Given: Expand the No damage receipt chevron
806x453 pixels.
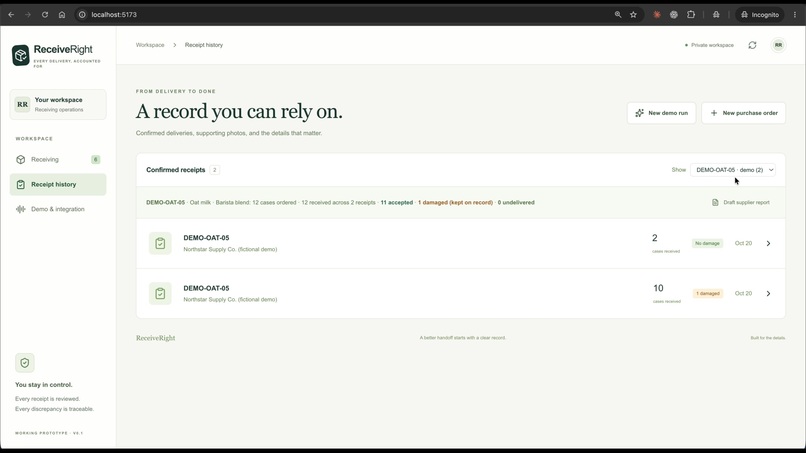Looking at the screenshot, I should [x=768, y=243].
